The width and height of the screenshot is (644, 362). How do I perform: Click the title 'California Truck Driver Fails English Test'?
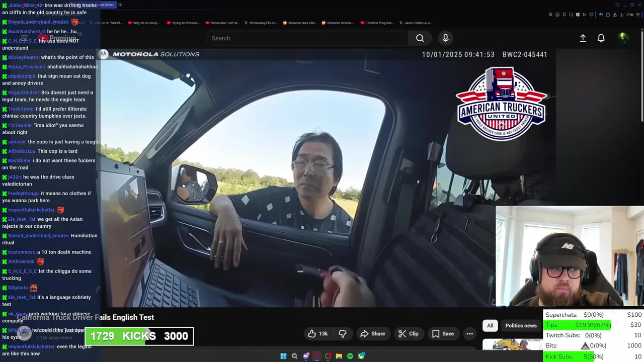click(x=85, y=317)
